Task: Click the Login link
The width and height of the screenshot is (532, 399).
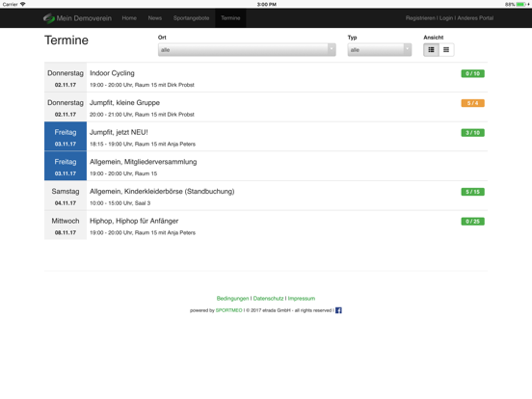Action: 446,18
